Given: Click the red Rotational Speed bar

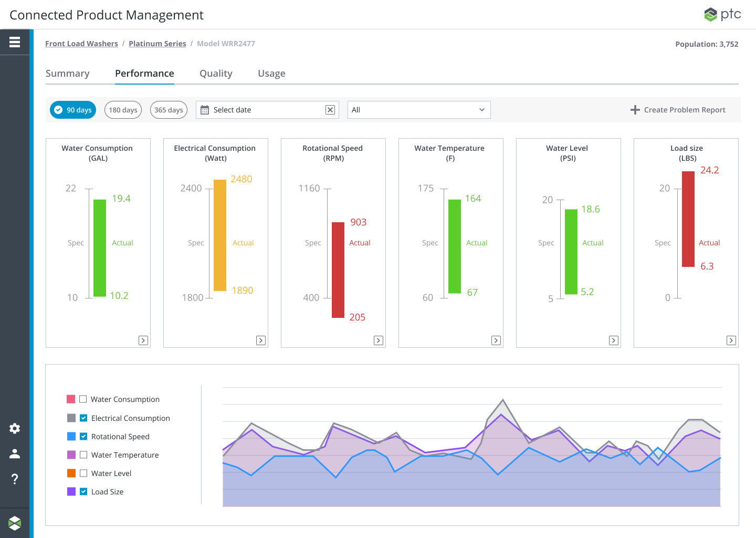Looking at the screenshot, I should tap(338, 270).
